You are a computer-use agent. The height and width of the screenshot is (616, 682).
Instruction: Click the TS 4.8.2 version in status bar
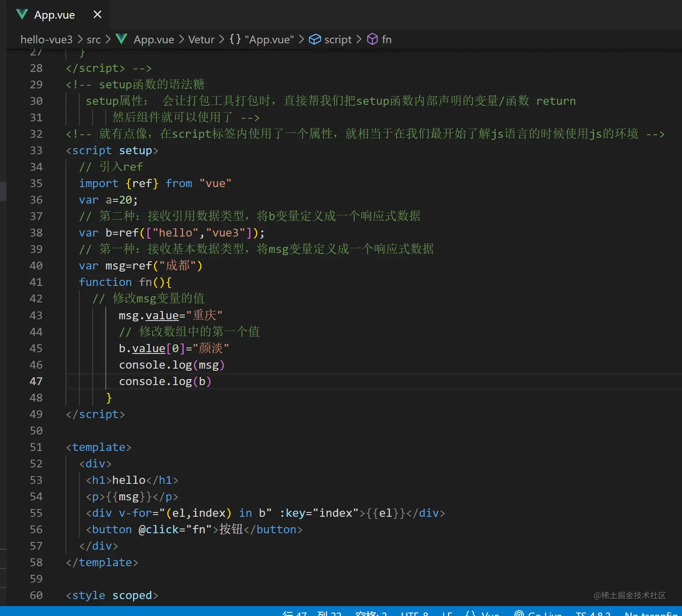tap(593, 613)
